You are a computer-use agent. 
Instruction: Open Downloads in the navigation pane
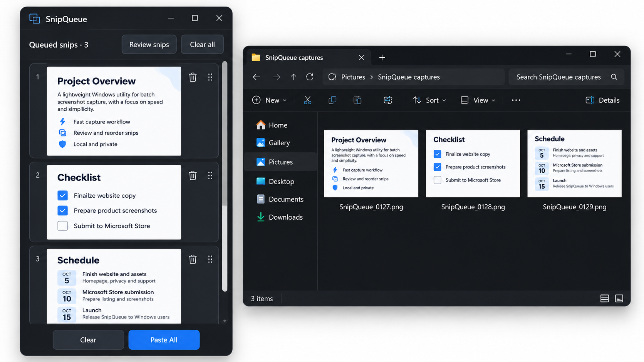coord(280,217)
